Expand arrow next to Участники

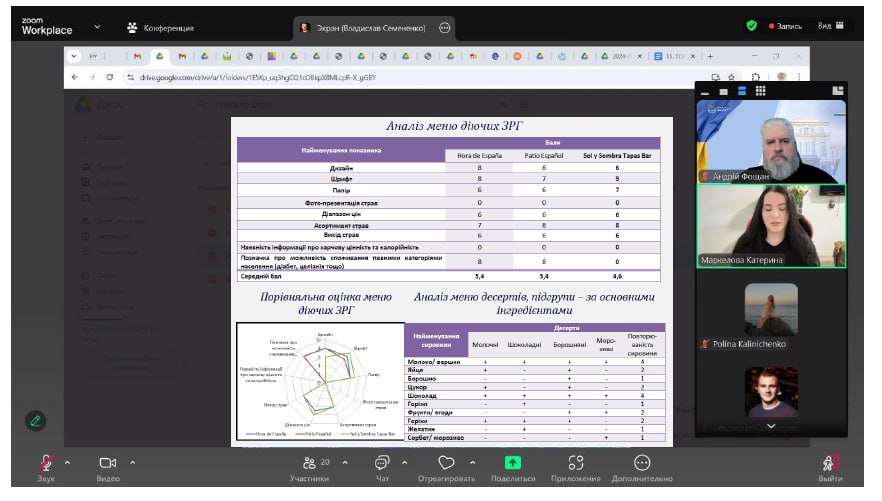(x=345, y=462)
